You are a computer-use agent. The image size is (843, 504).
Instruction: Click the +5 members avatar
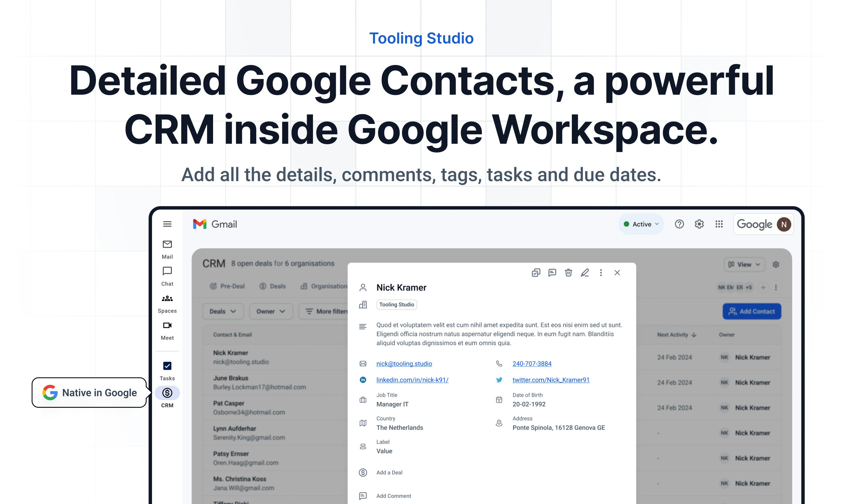748,288
